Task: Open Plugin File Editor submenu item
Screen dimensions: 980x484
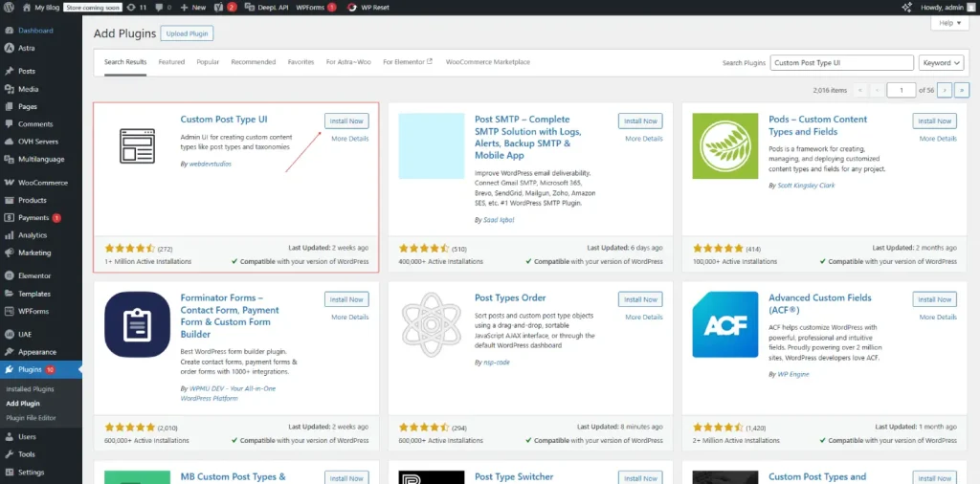Action: point(32,418)
